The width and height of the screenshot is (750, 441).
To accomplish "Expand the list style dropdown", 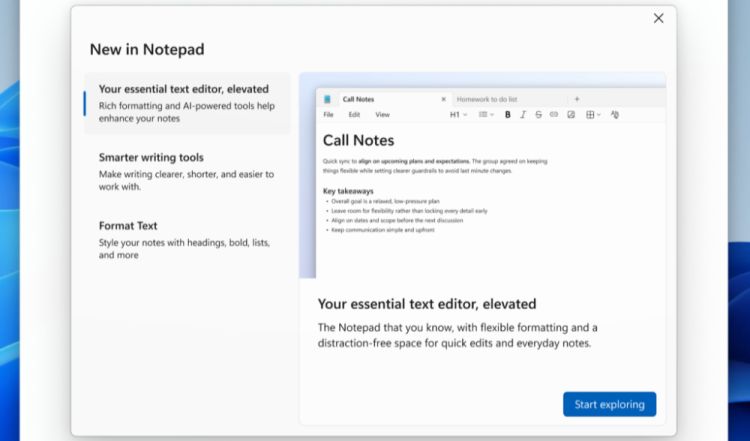I will (x=486, y=115).
